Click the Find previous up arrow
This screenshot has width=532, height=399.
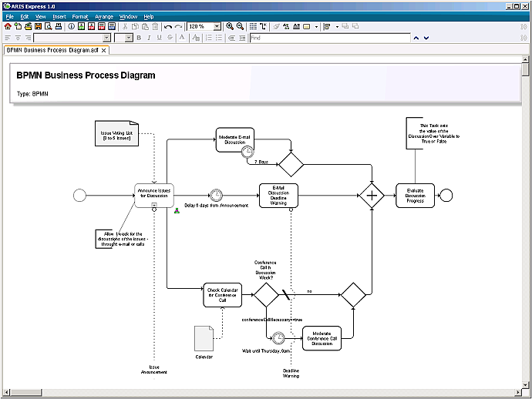coord(416,38)
